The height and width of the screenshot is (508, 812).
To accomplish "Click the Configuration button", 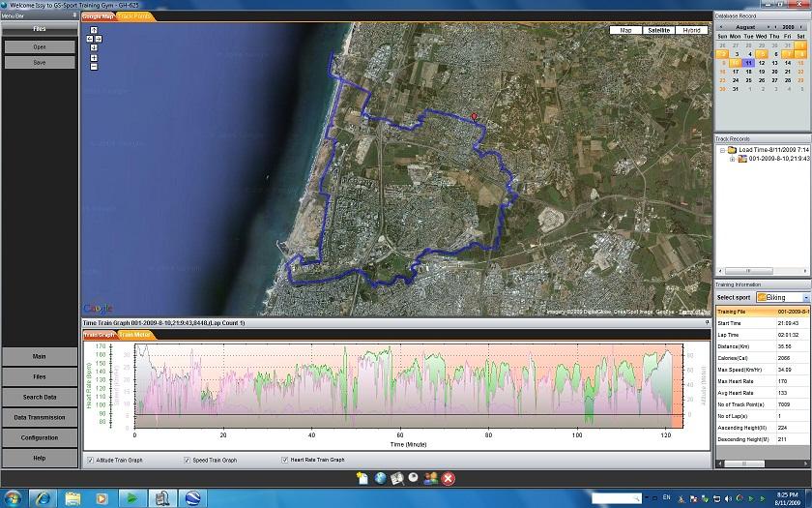I will pyautogui.click(x=40, y=437).
